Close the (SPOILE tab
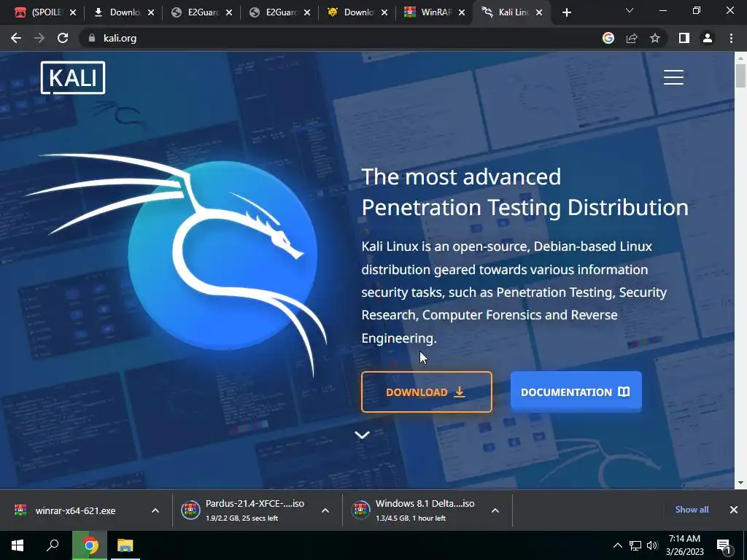 73,12
